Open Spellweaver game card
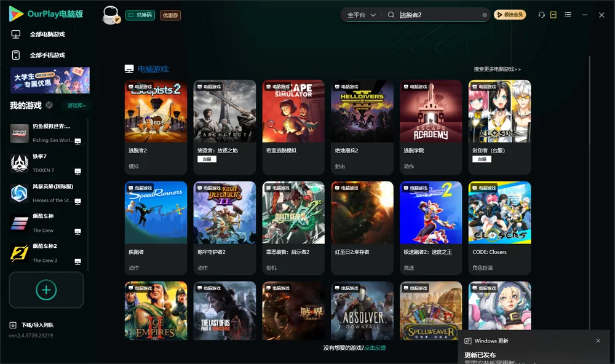Image resolution: width=615 pixels, height=364 pixels. coord(430,311)
